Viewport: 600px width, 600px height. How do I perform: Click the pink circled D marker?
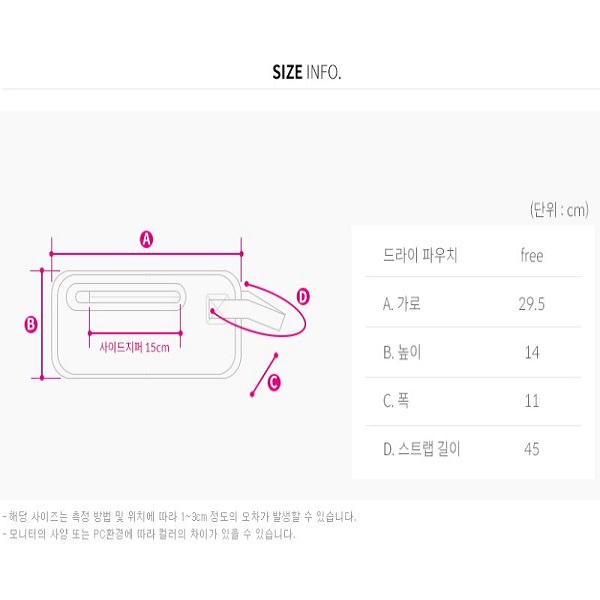[303, 297]
